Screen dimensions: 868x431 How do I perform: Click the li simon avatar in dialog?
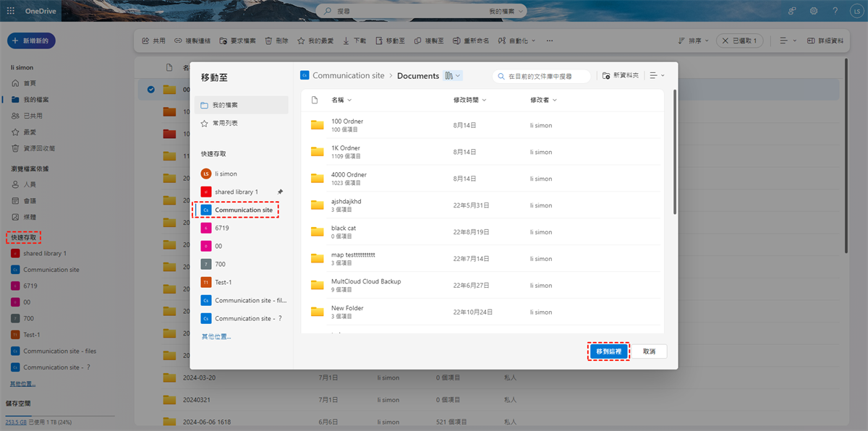(x=206, y=174)
